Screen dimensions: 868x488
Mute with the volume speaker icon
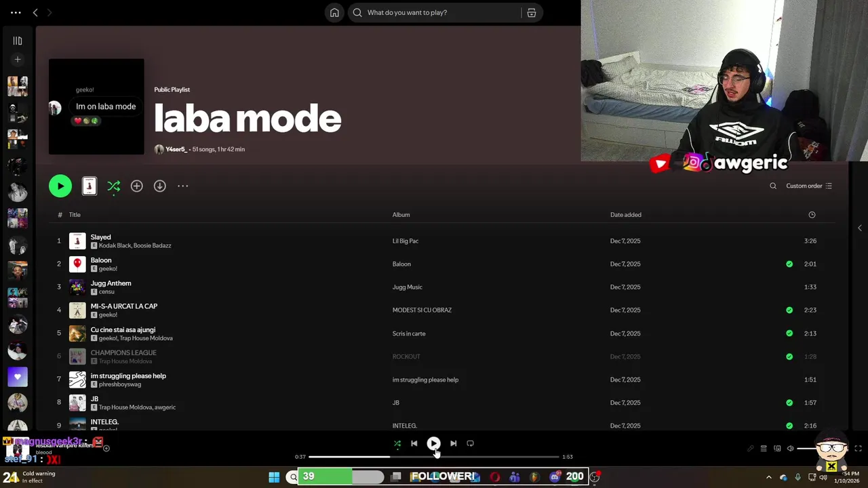pos(790,449)
